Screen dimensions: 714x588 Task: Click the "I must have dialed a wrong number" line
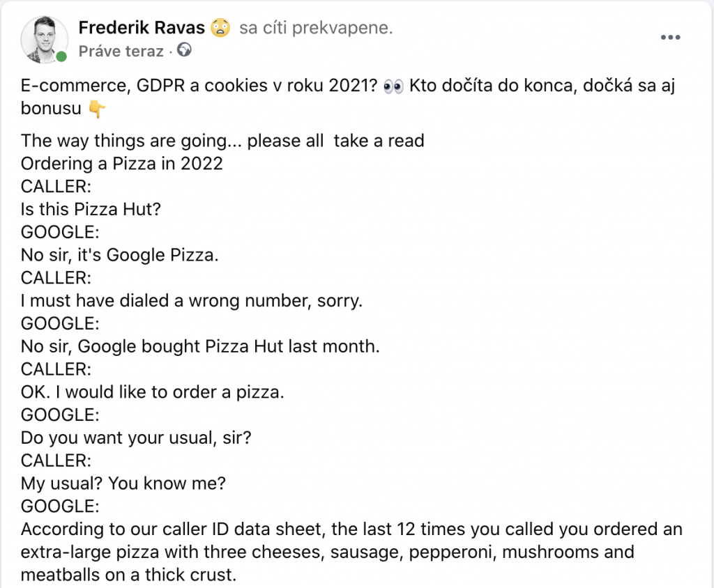click(192, 301)
